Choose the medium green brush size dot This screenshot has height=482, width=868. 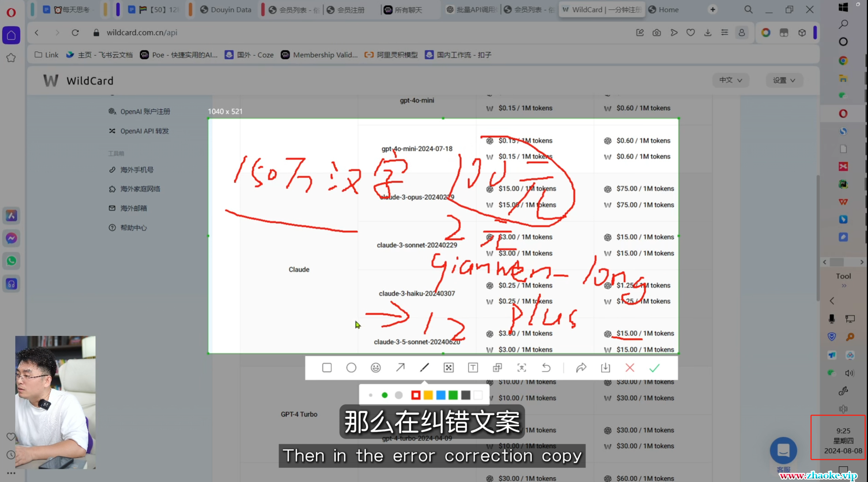[x=385, y=395]
